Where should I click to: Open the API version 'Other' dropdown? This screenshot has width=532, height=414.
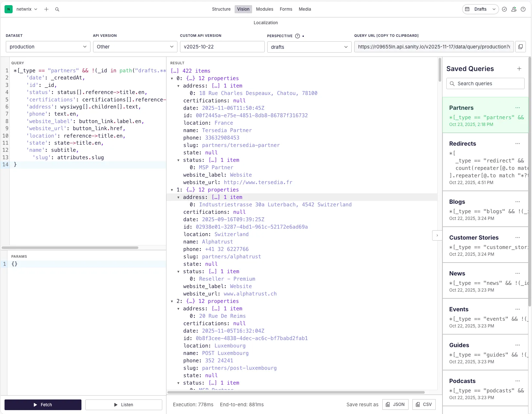[135, 47]
